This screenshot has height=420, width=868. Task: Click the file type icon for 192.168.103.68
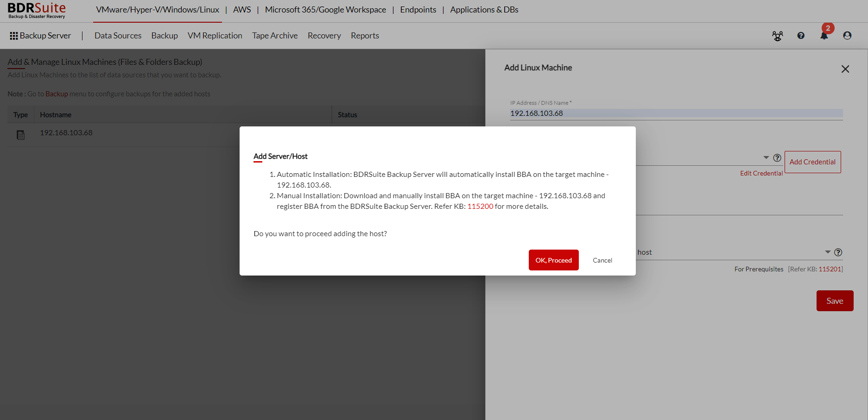(20, 135)
